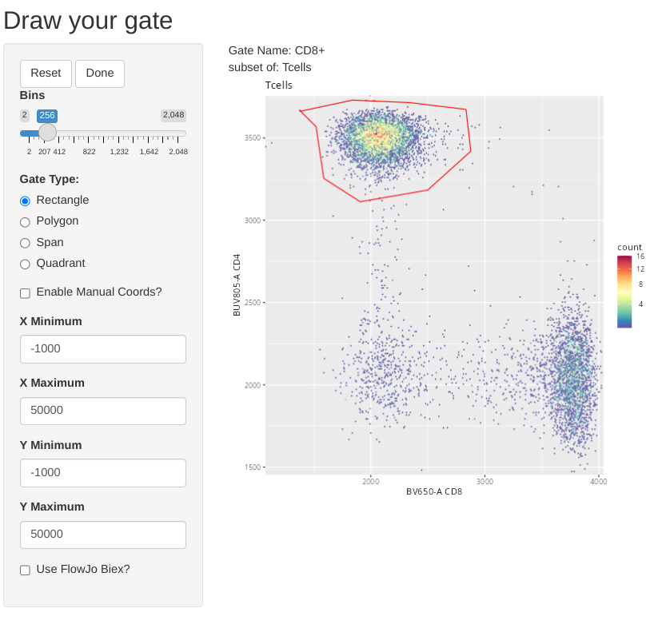
Task: Pick the Quadrant gate type
Action: click(25, 264)
